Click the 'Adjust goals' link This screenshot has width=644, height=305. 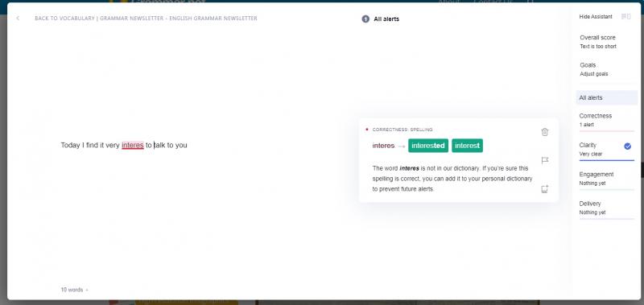pos(594,74)
